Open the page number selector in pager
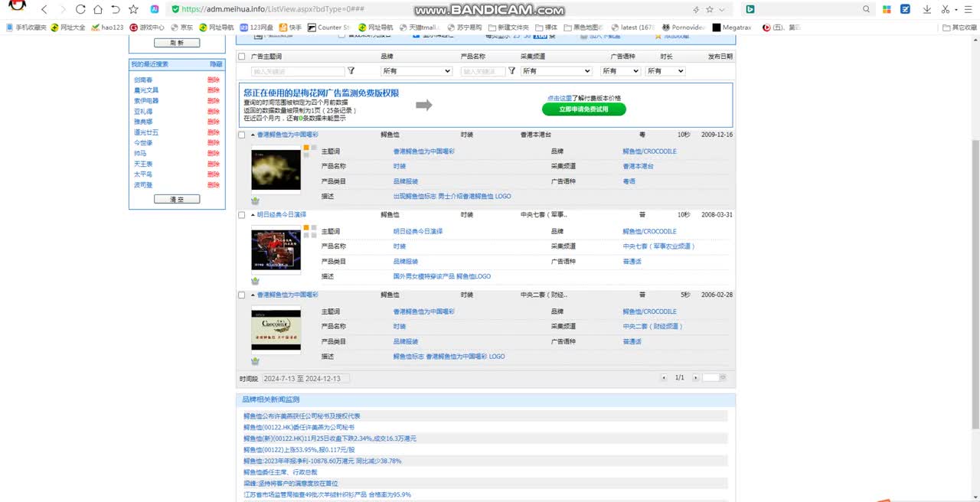Screen dimensions: 980x502 click(714, 378)
